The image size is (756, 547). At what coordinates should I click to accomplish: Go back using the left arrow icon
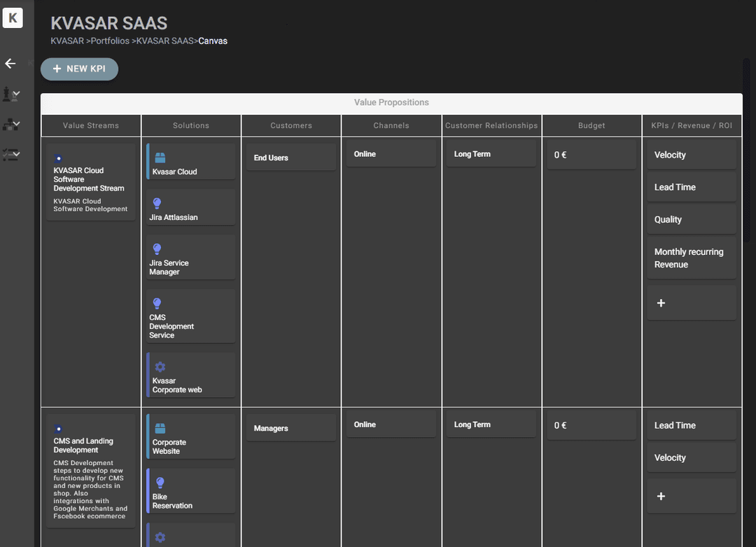coord(10,64)
